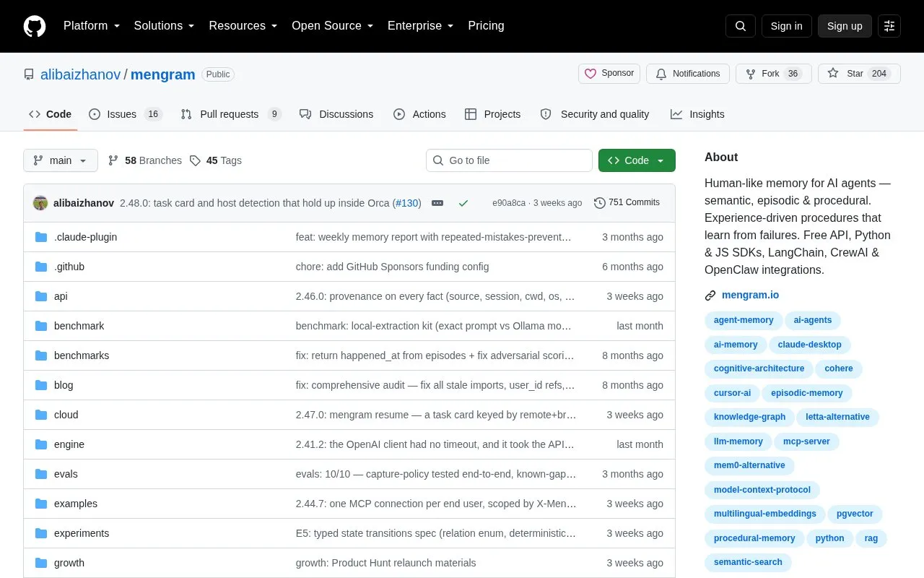The image size is (924, 578).
Task: Open the Actions tab
Action: [x=419, y=114]
